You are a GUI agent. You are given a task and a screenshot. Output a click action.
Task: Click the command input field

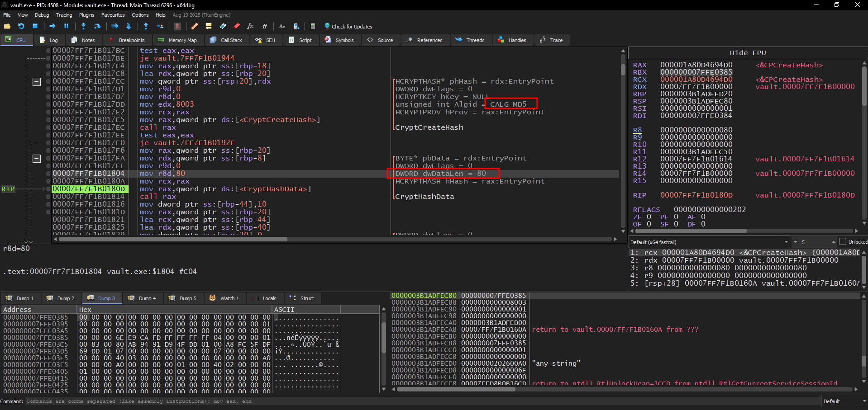click(x=423, y=401)
